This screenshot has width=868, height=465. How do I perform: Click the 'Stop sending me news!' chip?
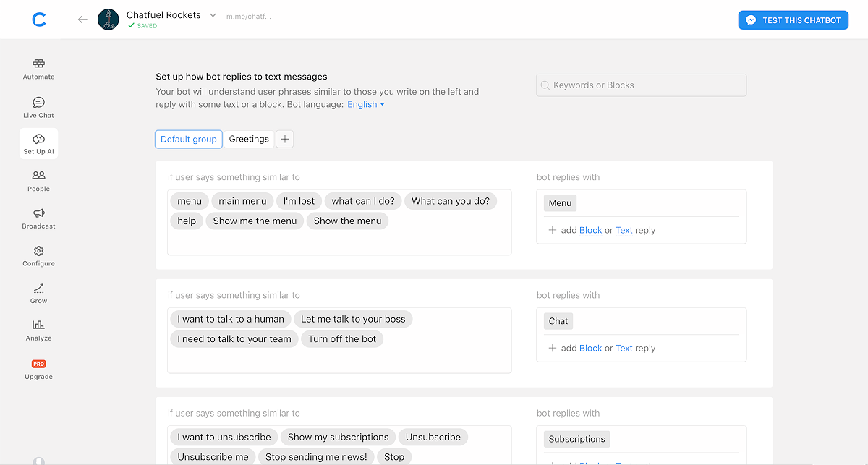pyautogui.click(x=316, y=456)
